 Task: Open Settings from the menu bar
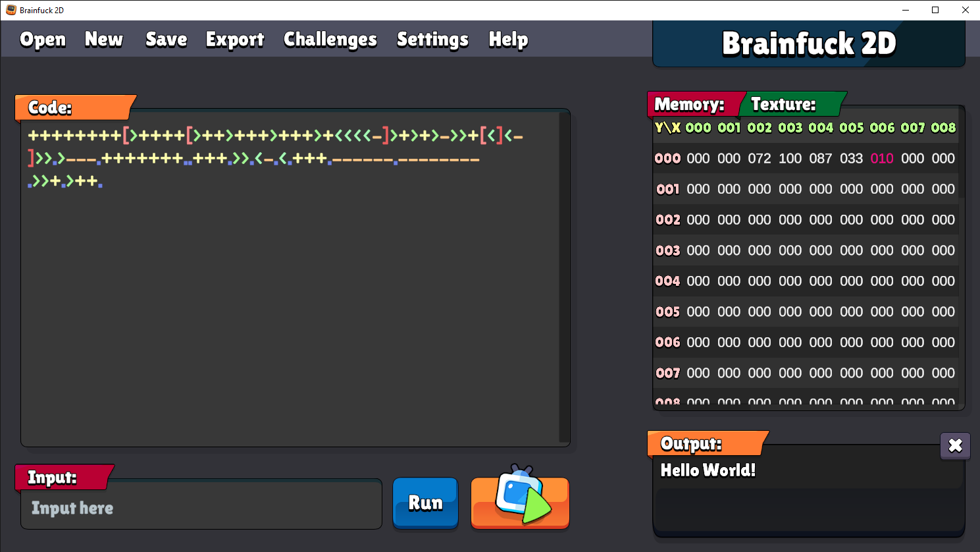[433, 40]
